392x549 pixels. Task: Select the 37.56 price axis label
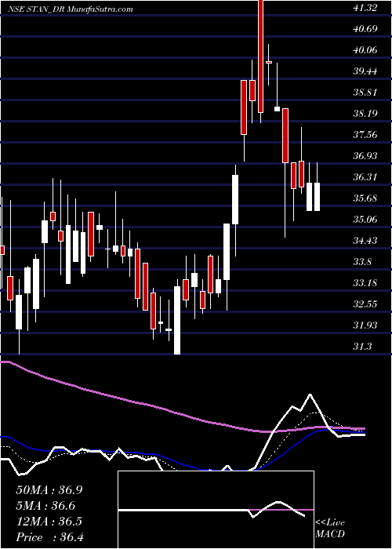365,135
